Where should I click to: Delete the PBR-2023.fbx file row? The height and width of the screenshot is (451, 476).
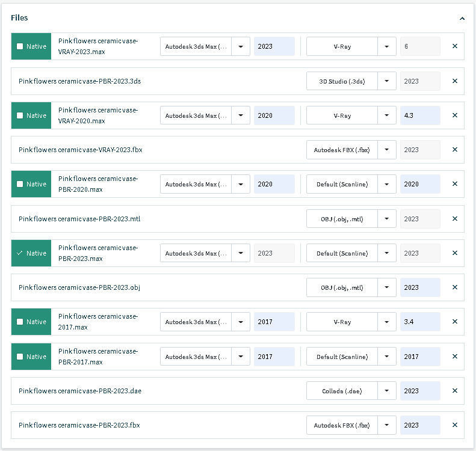coord(454,425)
